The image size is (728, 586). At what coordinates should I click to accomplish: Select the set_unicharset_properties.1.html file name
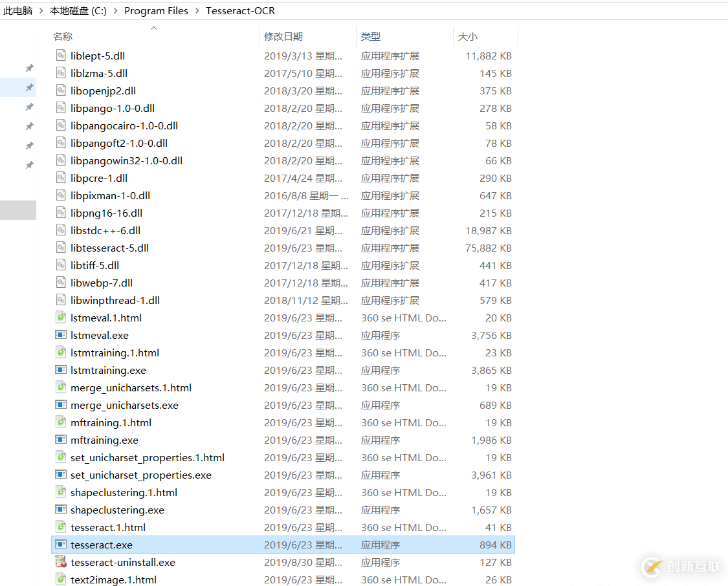[147, 457]
